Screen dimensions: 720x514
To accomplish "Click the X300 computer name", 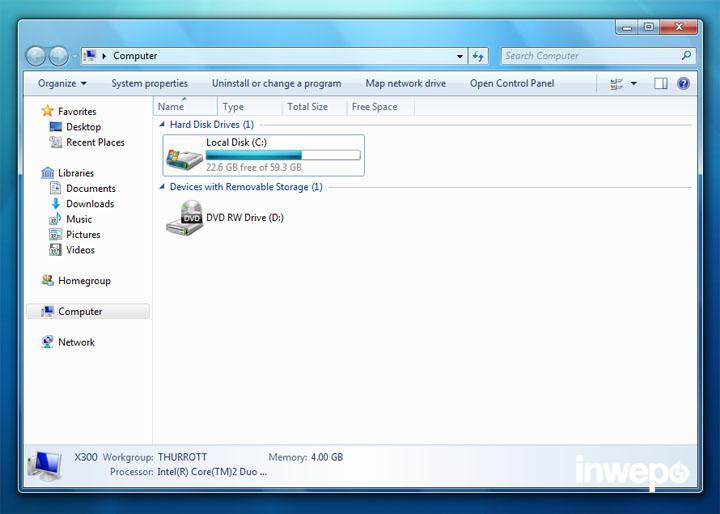I will 86,457.
